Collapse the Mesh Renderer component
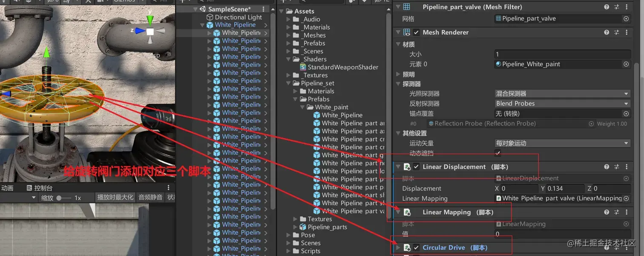This screenshot has width=644, height=256. (x=398, y=32)
